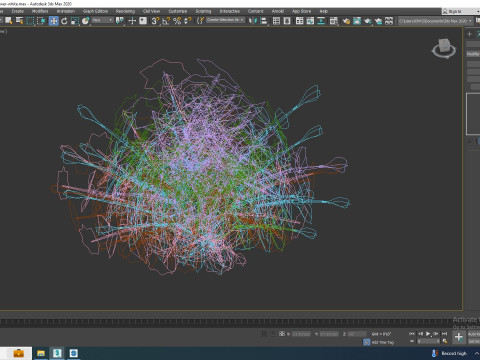
Task: Click Select and Manipulate crosshair icon
Action: 132,21
